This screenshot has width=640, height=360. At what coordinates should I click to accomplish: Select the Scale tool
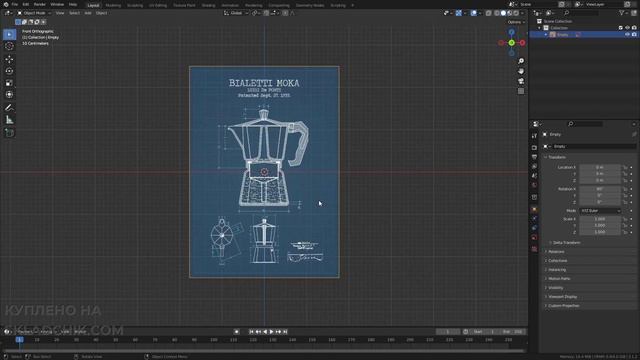9,83
